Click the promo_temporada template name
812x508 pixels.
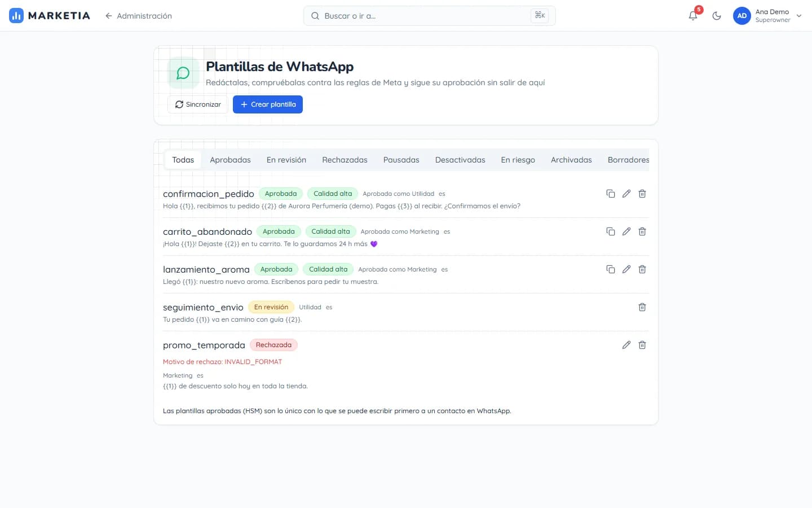pyautogui.click(x=204, y=345)
